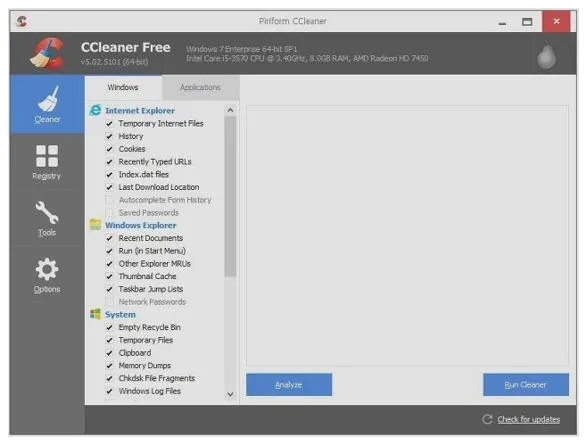587x445 pixels.
Task: Uncheck Temporary Internet Files
Action: (x=109, y=124)
